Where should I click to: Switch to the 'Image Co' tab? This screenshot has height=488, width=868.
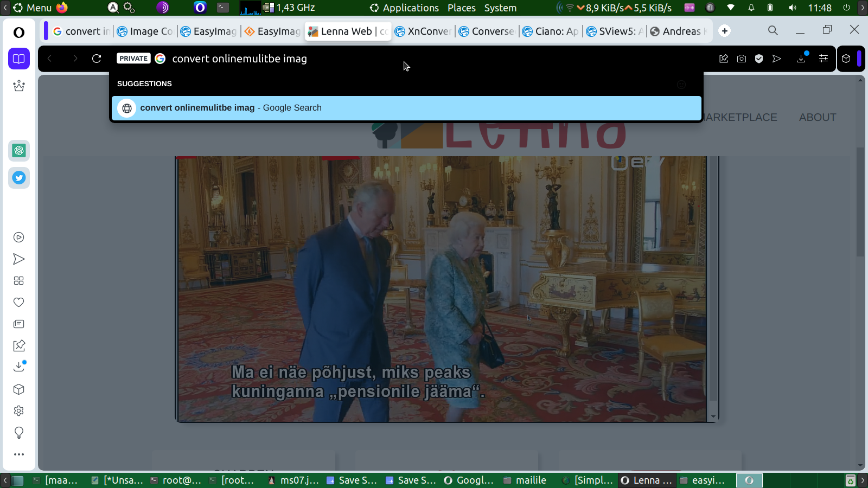(145, 31)
